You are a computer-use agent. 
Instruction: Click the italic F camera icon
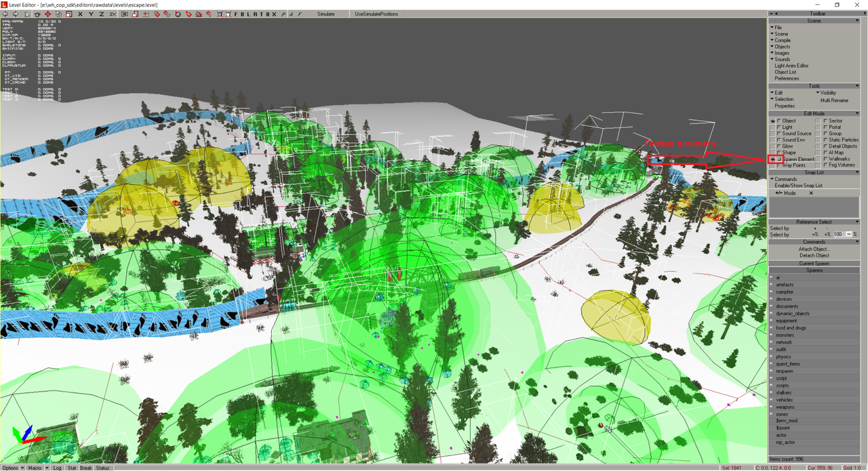coord(299,14)
